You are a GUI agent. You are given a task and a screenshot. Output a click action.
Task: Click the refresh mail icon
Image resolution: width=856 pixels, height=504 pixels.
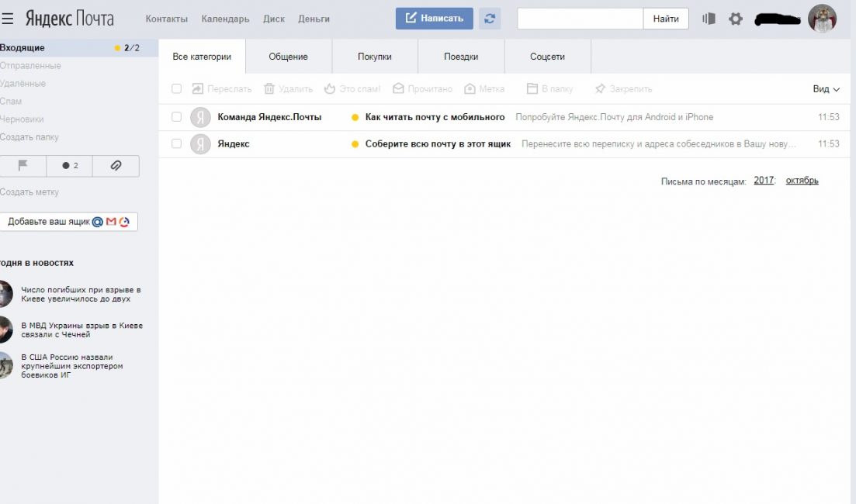pos(490,19)
